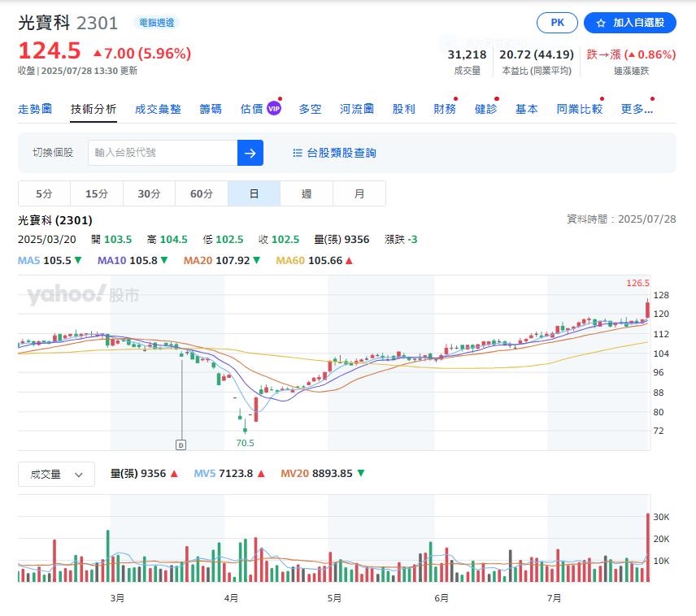
Task: Switch to the 籌碼 tab
Action: tap(211, 106)
